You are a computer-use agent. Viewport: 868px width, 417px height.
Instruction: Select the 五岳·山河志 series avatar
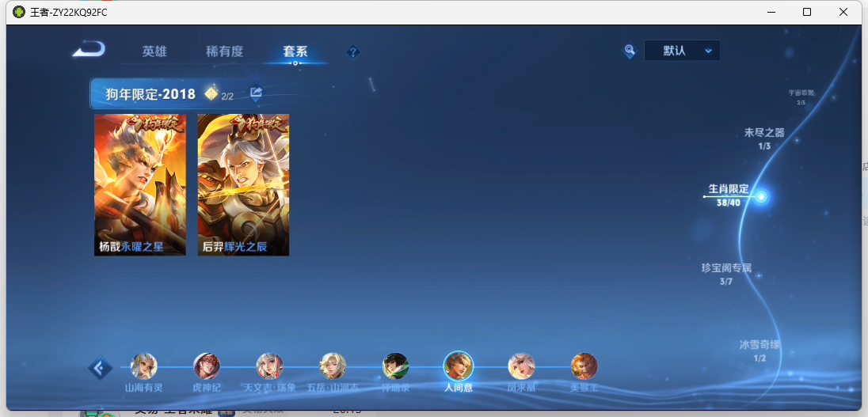(333, 366)
